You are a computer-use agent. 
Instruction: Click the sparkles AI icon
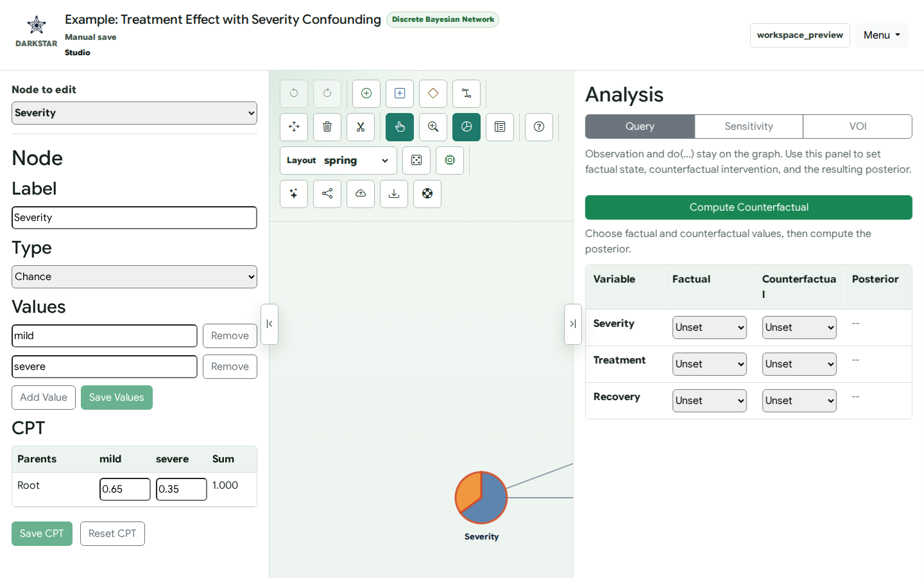[x=294, y=194]
